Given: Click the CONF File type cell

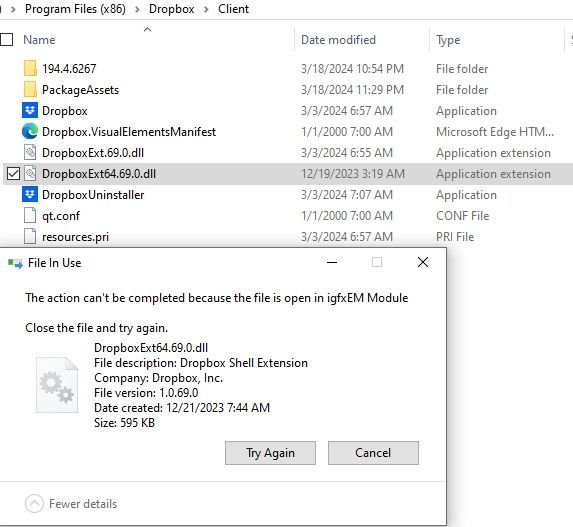Looking at the screenshot, I should coord(463,216).
